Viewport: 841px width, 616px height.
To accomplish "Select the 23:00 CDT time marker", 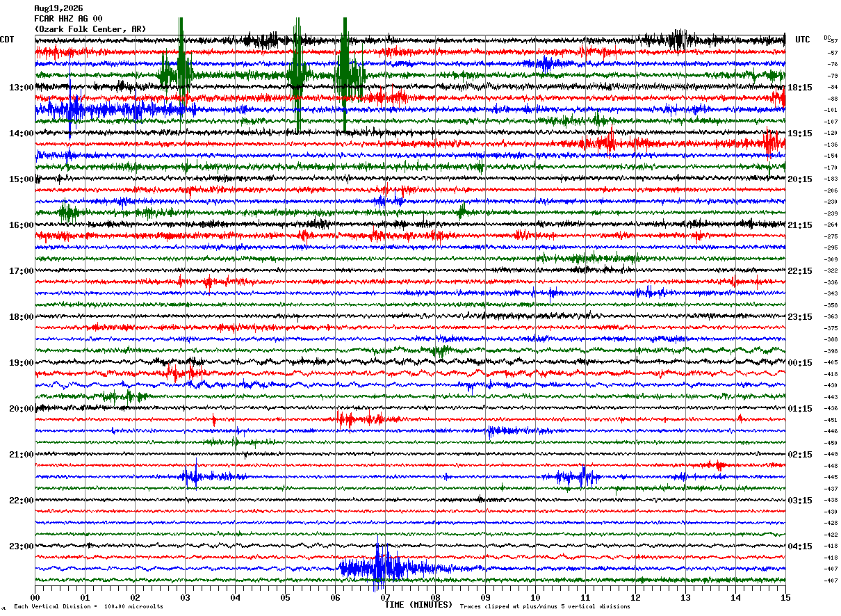I will [x=22, y=546].
